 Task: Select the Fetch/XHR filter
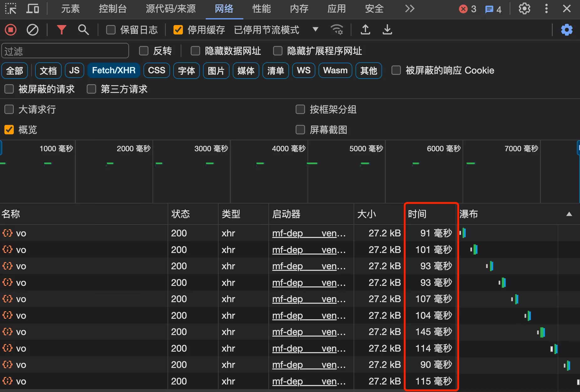[x=114, y=71]
